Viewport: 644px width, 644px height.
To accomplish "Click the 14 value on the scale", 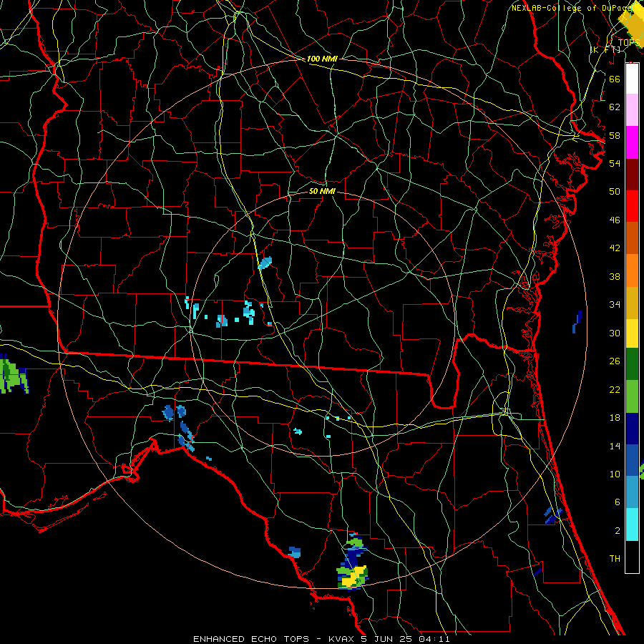I will pyautogui.click(x=615, y=446).
